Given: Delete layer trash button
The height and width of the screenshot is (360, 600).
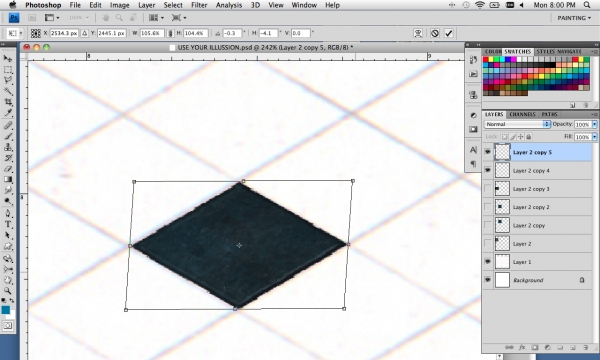Looking at the screenshot, I should (x=585, y=347).
